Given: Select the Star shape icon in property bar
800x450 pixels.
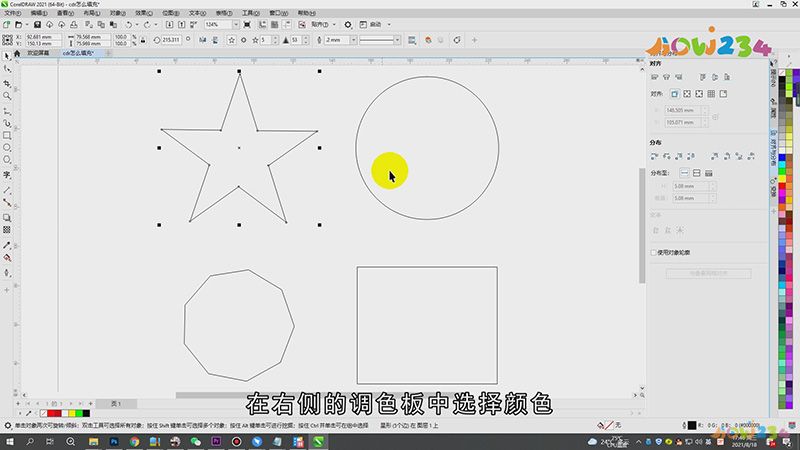Looking at the screenshot, I should tap(231, 40).
